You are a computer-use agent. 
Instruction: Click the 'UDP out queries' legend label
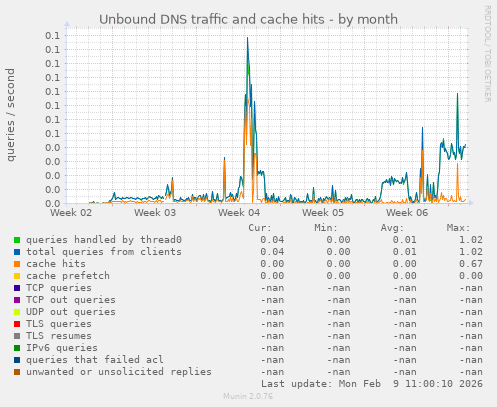click(71, 312)
